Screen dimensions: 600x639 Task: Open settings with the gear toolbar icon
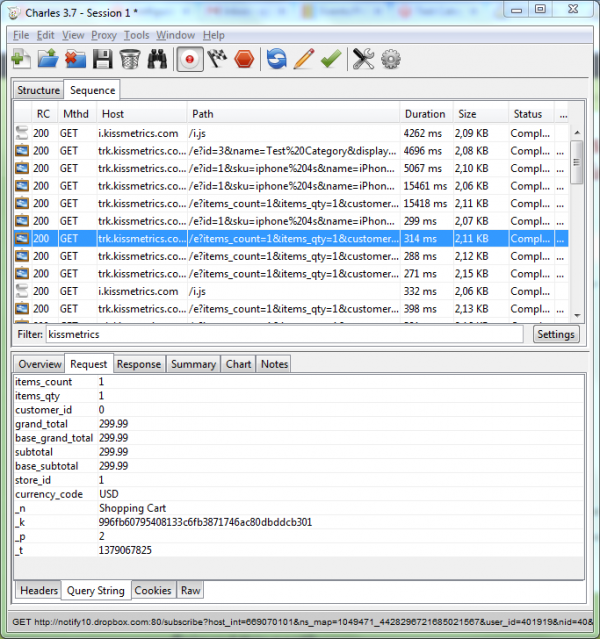[x=390, y=59]
